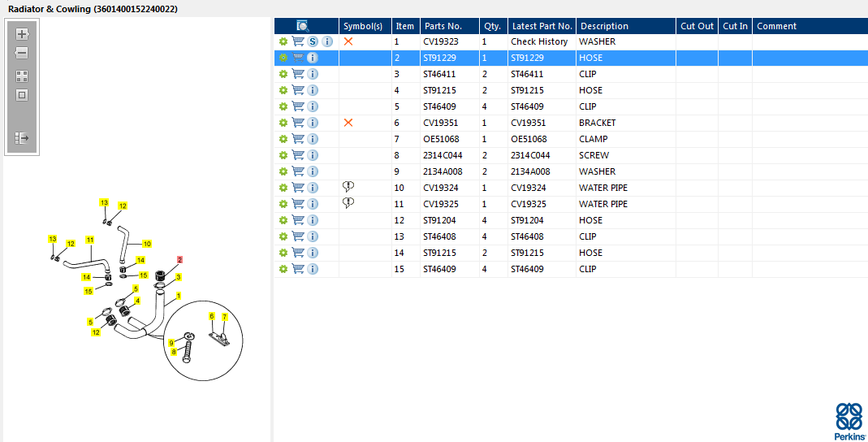Click the comment bubble symbol for item 11
Screen dimensions: 868x442
pyautogui.click(x=348, y=203)
